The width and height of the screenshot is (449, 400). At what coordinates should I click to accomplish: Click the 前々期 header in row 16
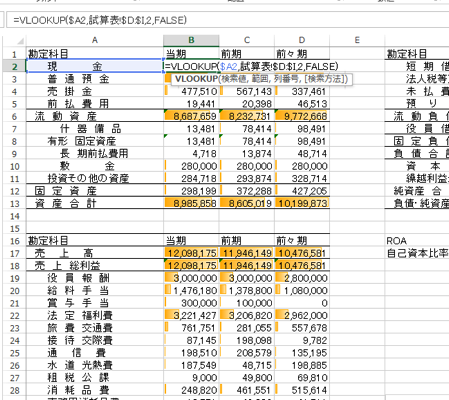click(x=302, y=241)
